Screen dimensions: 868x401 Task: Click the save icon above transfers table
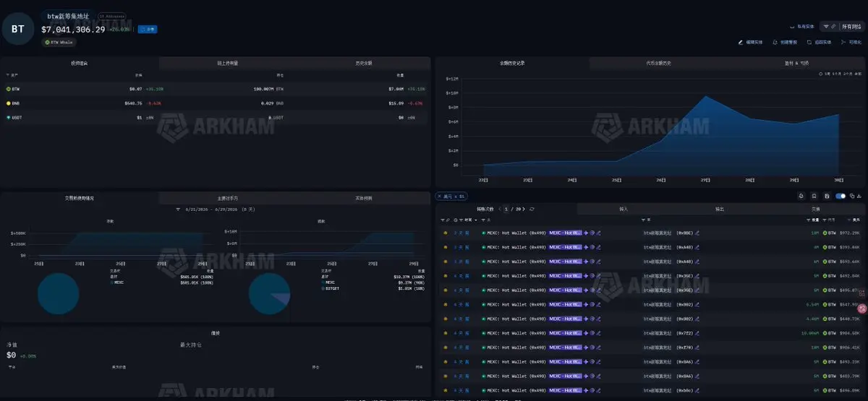pyautogui.click(x=827, y=196)
